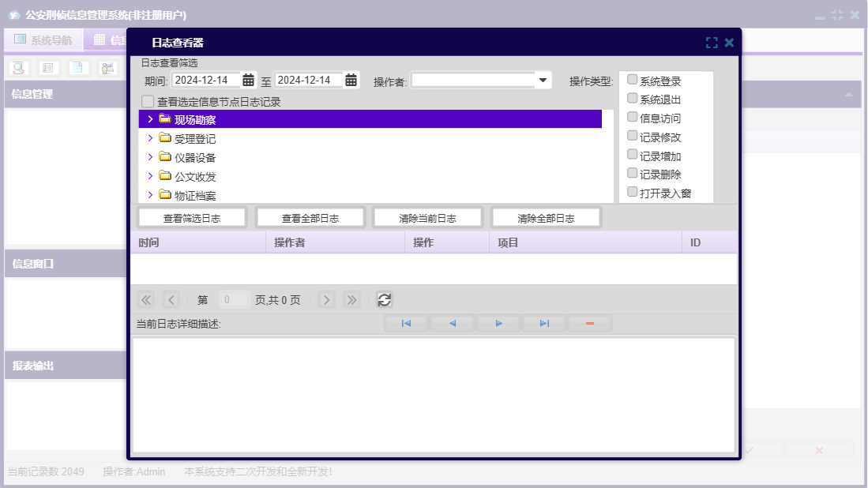
Task: Open the 操作者 dropdown list
Action: point(543,80)
